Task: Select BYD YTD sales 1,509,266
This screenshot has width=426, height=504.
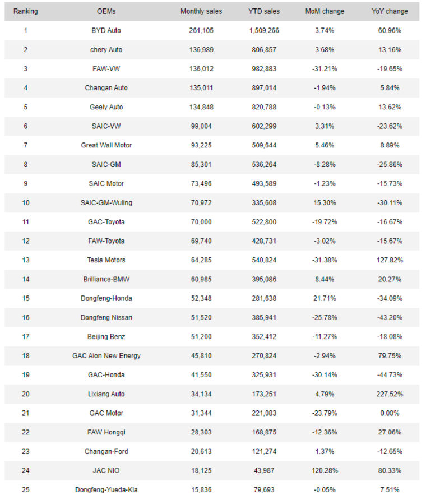Action: (264, 30)
